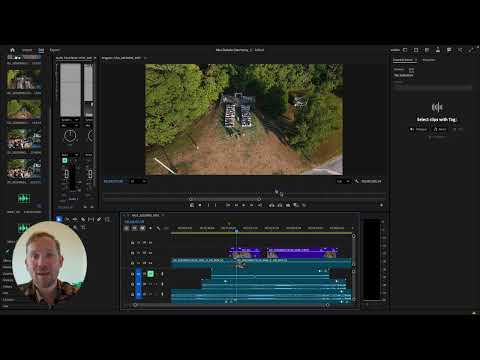Switch to the Export tab
Image resolution: width=480 pixels, height=360 pixels.
tap(55, 50)
